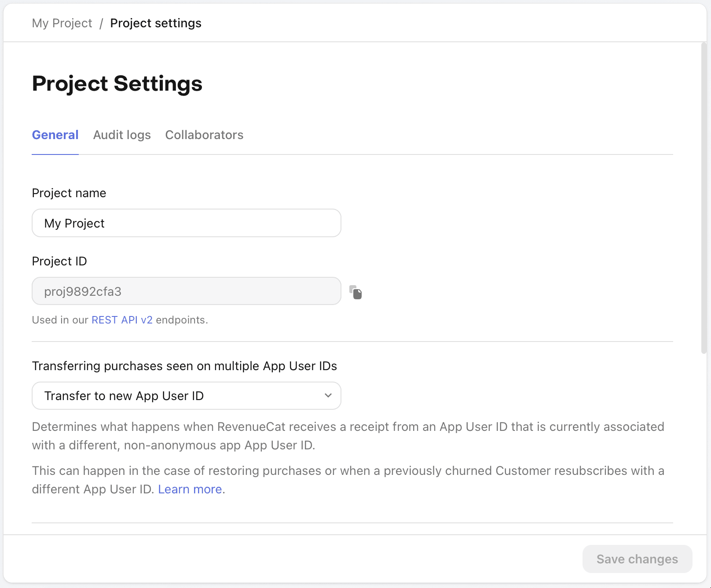The width and height of the screenshot is (711, 588).
Task: Click inside the Project name input field
Action: tap(186, 223)
